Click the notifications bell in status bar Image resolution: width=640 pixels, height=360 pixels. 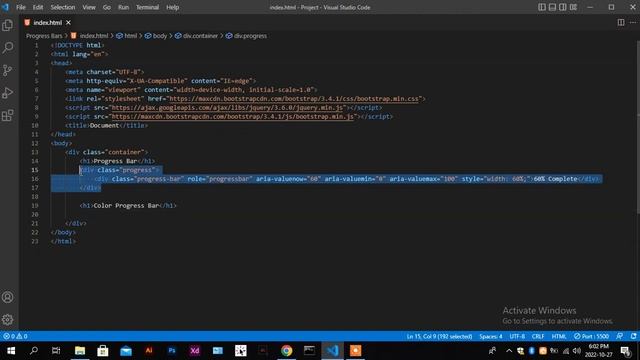click(x=633, y=336)
